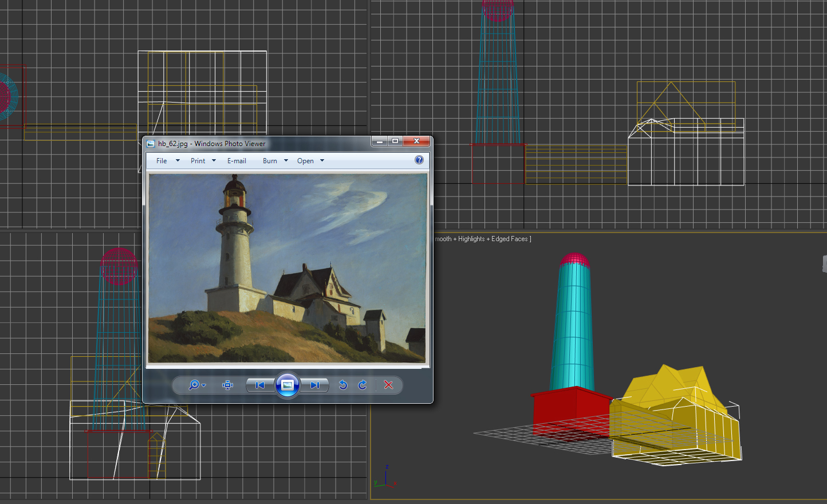
Task: Click the lighthouse painting image
Action: click(x=288, y=268)
